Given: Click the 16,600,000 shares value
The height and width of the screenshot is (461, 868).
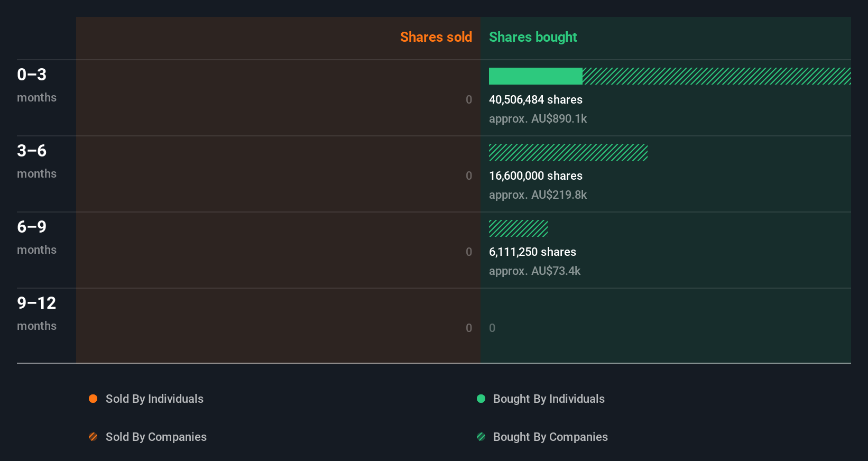Looking at the screenshot, I should (x=535, y=176).
